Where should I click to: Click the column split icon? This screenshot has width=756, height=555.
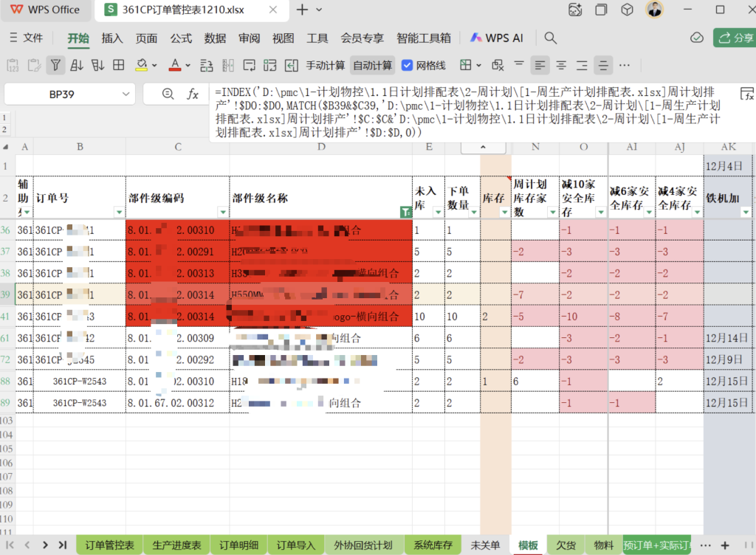(x=228, y=65)
